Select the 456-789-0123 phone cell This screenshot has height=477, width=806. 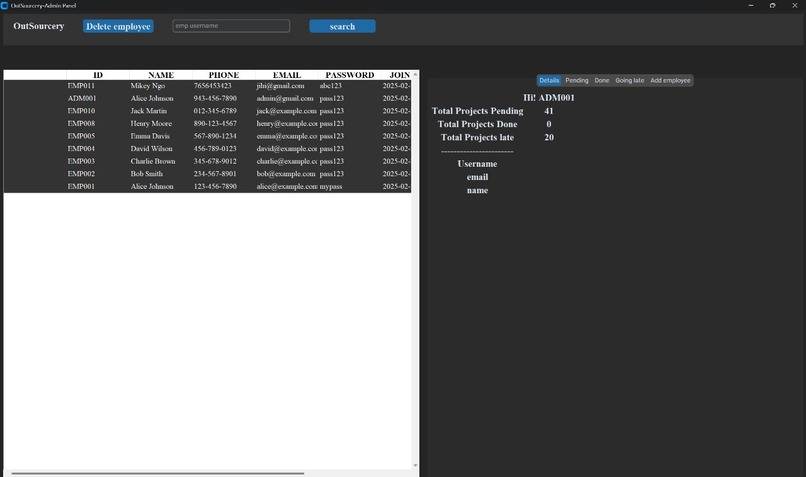(x=215, y=149)
